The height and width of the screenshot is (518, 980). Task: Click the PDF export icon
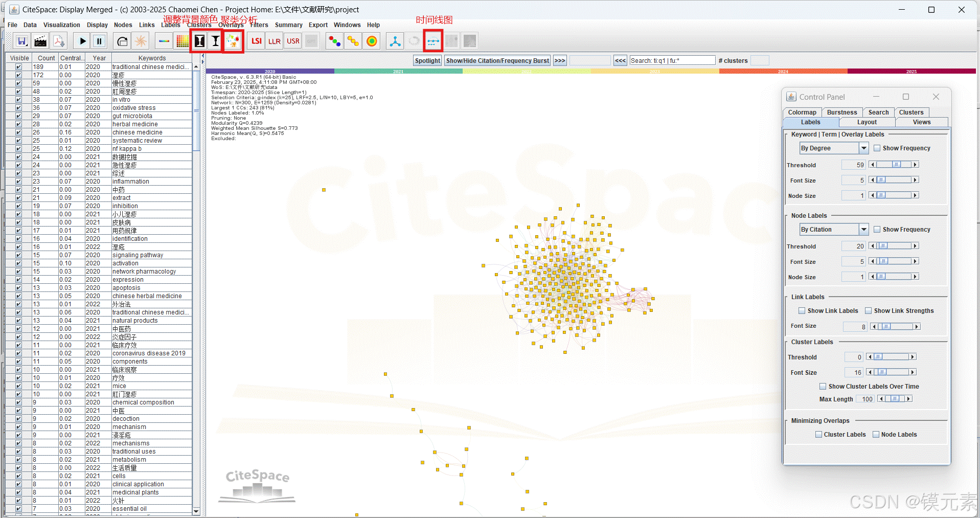59,41
